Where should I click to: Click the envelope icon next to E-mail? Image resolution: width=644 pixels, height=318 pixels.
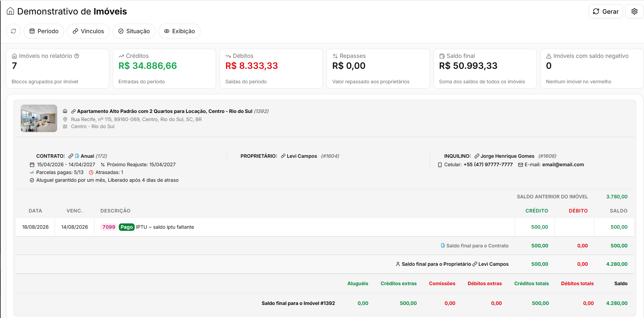[520, 165]
